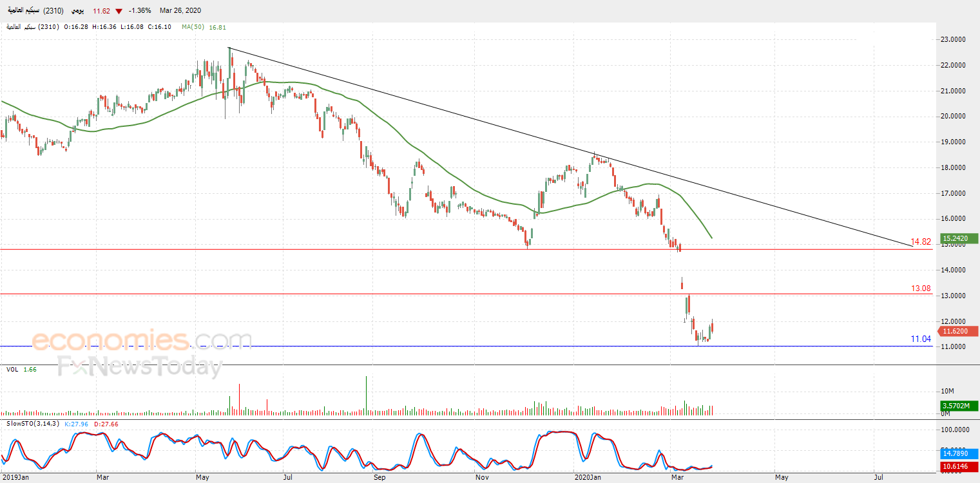
Task: Click the 23.0000 price axis label
Action: point(954,40)
